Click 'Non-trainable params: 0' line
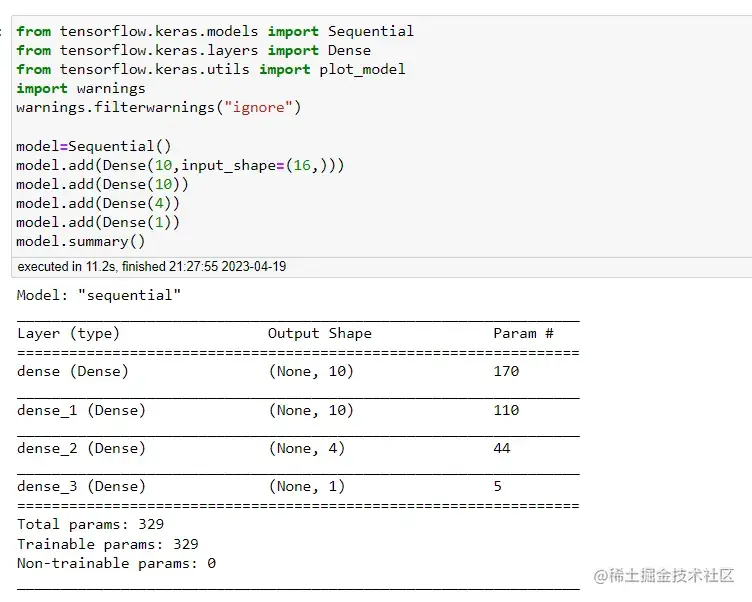Screen dimensions: 752x602 click(x=116, y=563)
